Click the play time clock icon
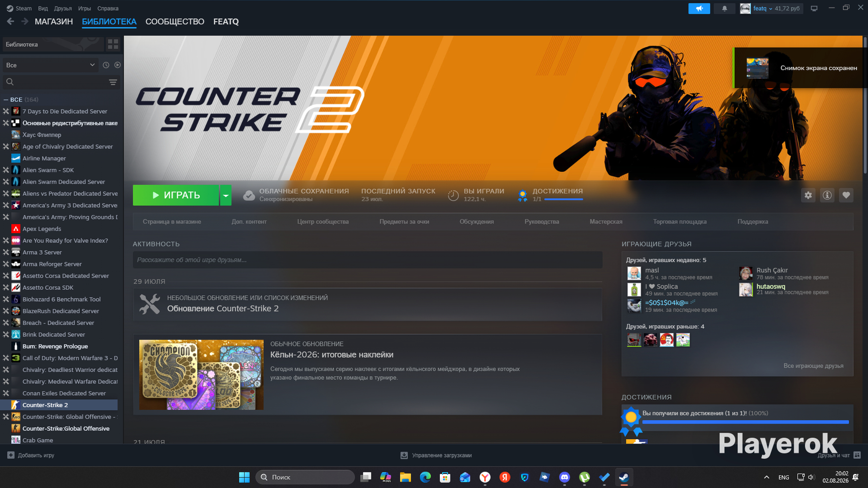This screenshot has height=488, width=868. click(x=453, y=195)
